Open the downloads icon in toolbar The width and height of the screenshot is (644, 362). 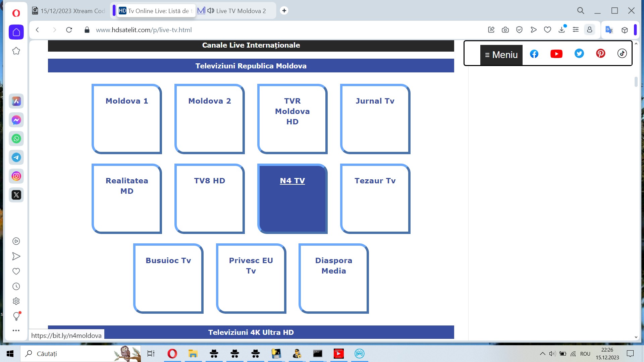click(x=562, y=29)
